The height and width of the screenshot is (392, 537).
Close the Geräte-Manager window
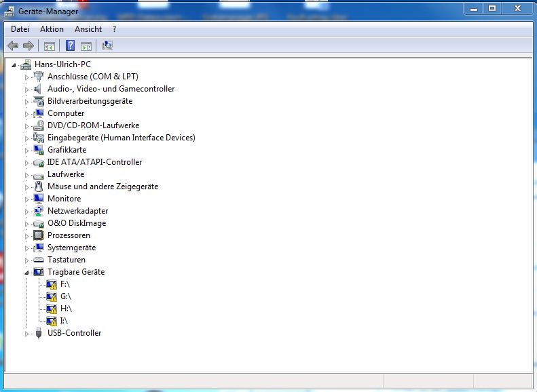517,9
